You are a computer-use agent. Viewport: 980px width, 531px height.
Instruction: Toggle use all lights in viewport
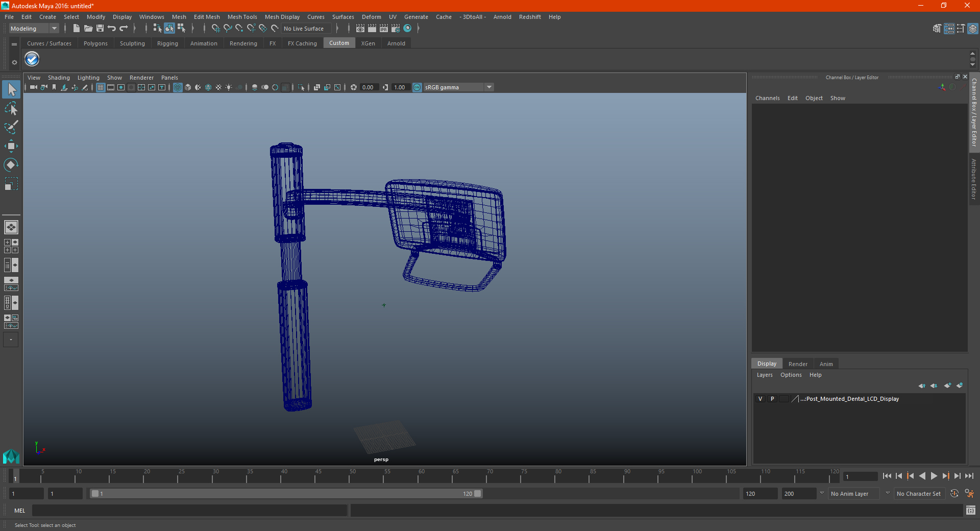[x=229, y=87]
